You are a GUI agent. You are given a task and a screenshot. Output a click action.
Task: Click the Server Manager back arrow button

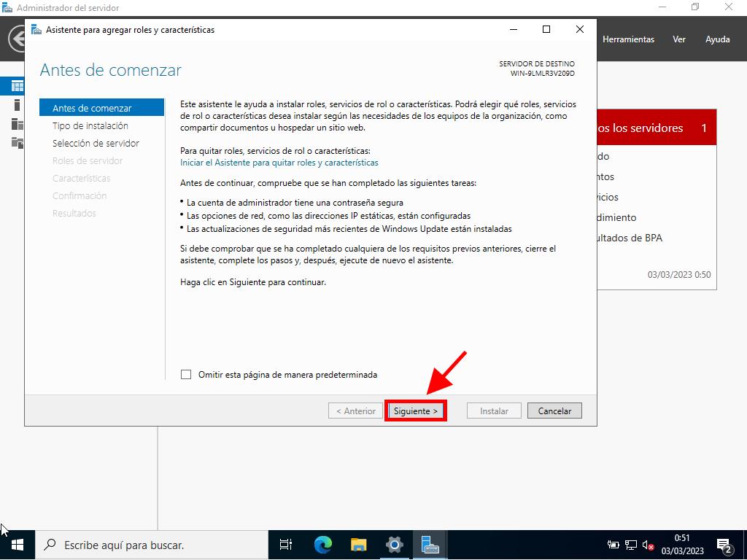pos(16,39)
